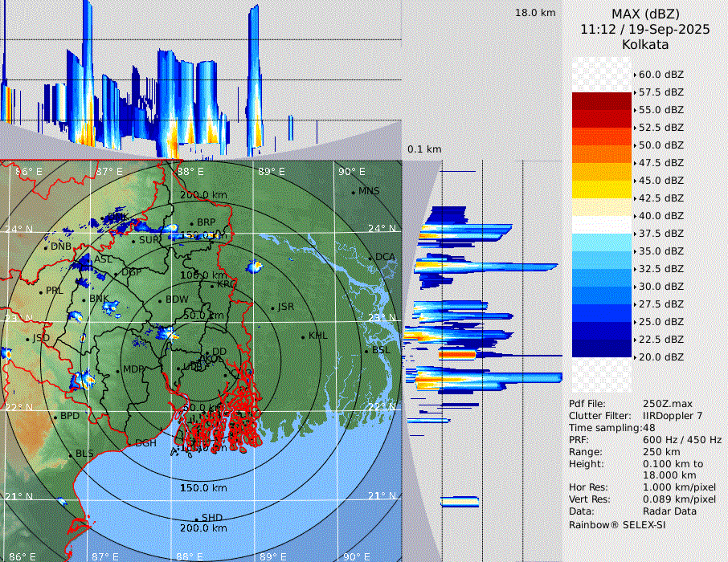Click the 60.0 dBZ legend label
The height and width of the screenshot is (562, 728).
tap(661, 74)
